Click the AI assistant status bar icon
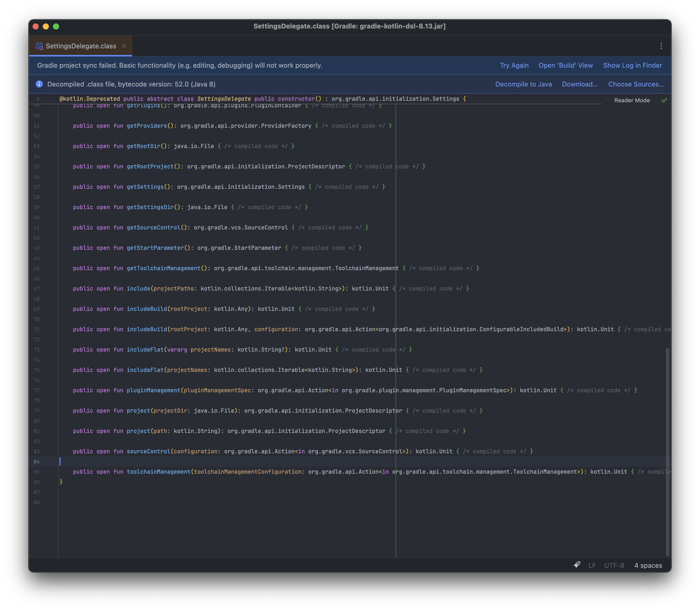 point(577,565)
